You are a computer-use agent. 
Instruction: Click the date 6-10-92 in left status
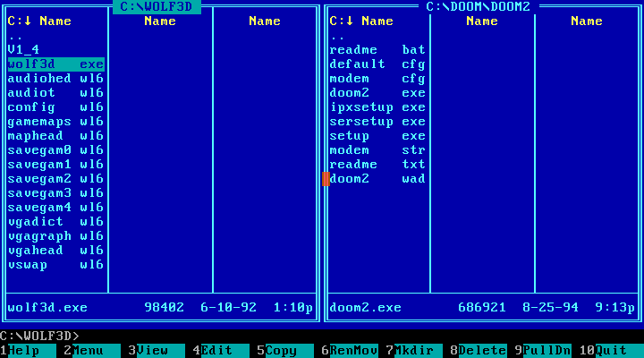point(229,308)
